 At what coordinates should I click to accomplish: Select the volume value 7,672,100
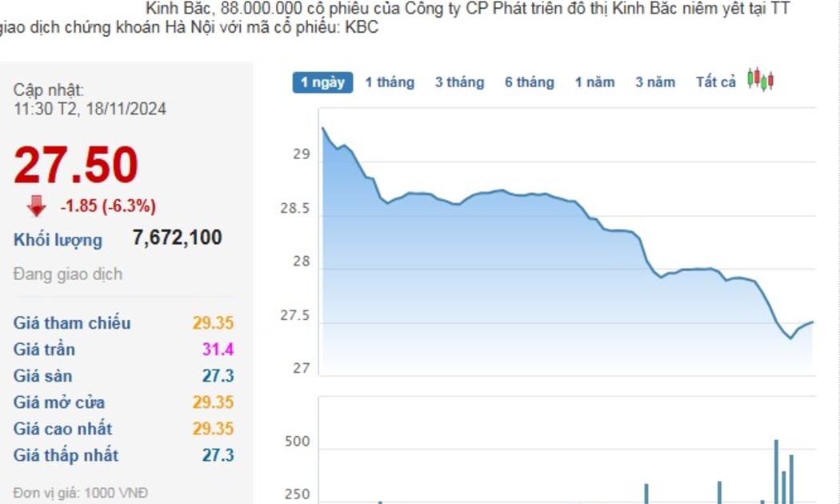[177, 238]
